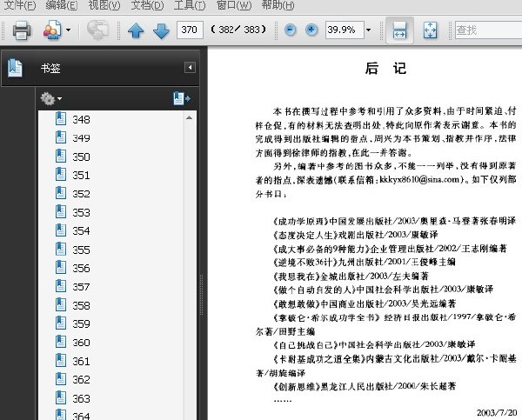The width and height of the screenshot is (522, 420).
Task: Open the bookmark options gear menu
Action: pos(51,99)
